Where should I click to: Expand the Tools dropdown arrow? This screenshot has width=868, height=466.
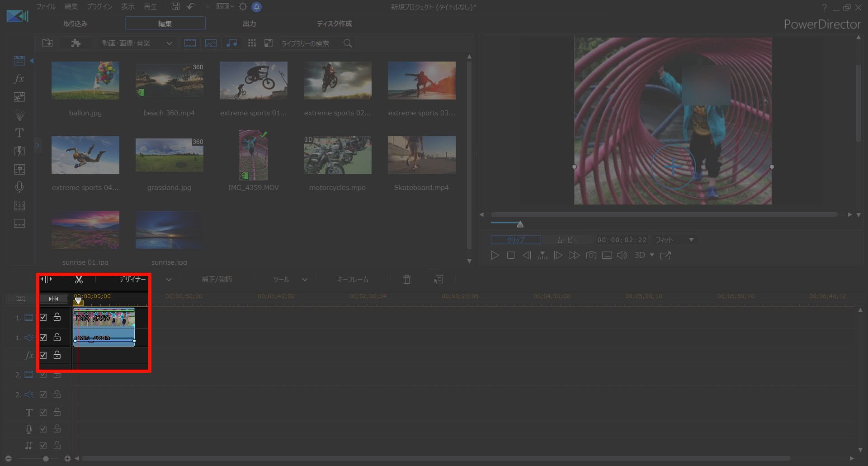click(x=305, y=280)
